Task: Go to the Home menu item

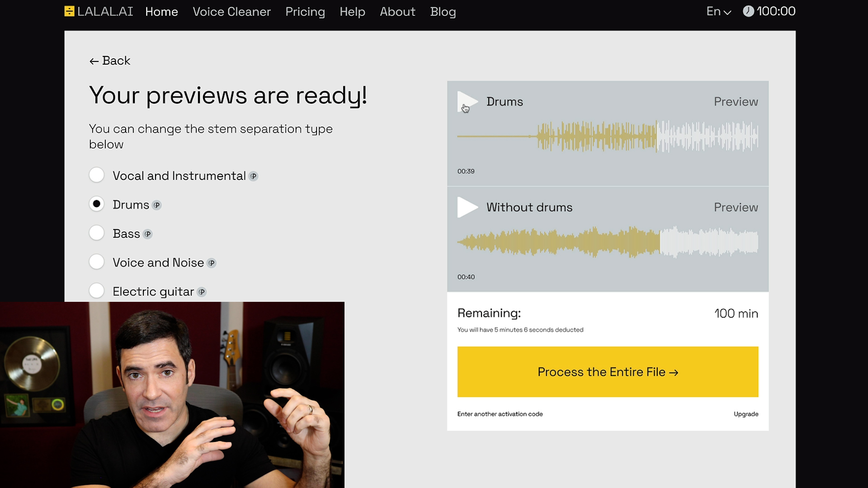Action: pyautogui.click(x=161, y=12)
